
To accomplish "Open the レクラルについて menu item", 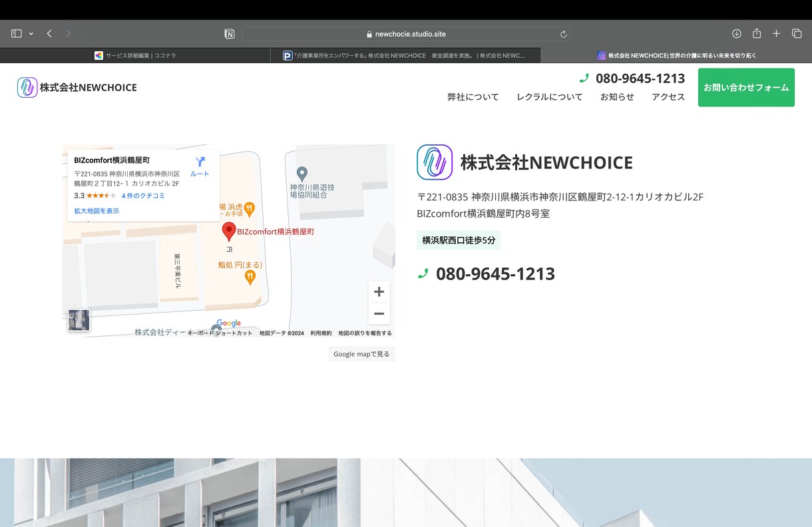I will tap(549, 97).
